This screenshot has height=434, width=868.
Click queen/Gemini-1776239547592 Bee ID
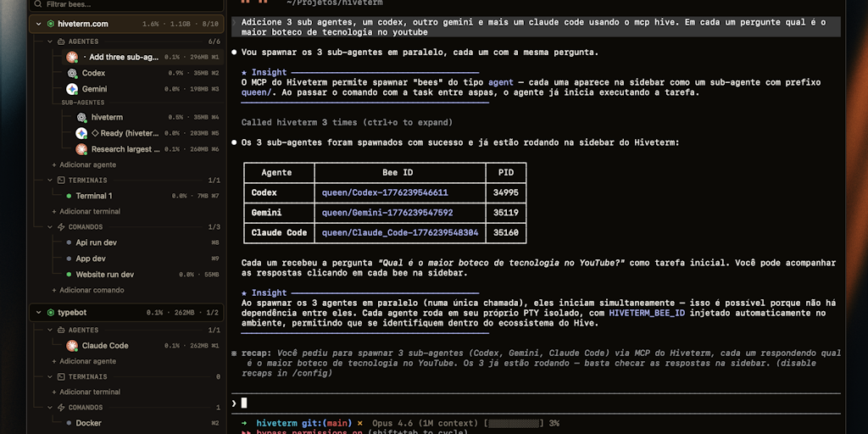387,213
